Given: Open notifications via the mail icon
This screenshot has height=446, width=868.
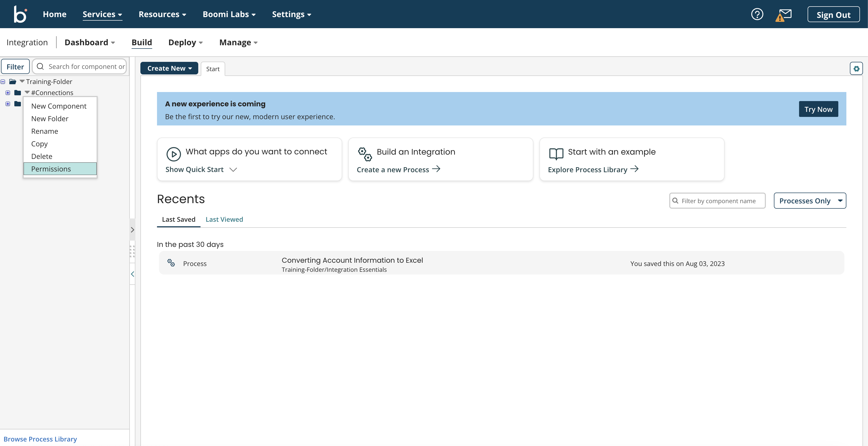Looking at the screenshot, I should pyautogui.click(x=785, y=14).
